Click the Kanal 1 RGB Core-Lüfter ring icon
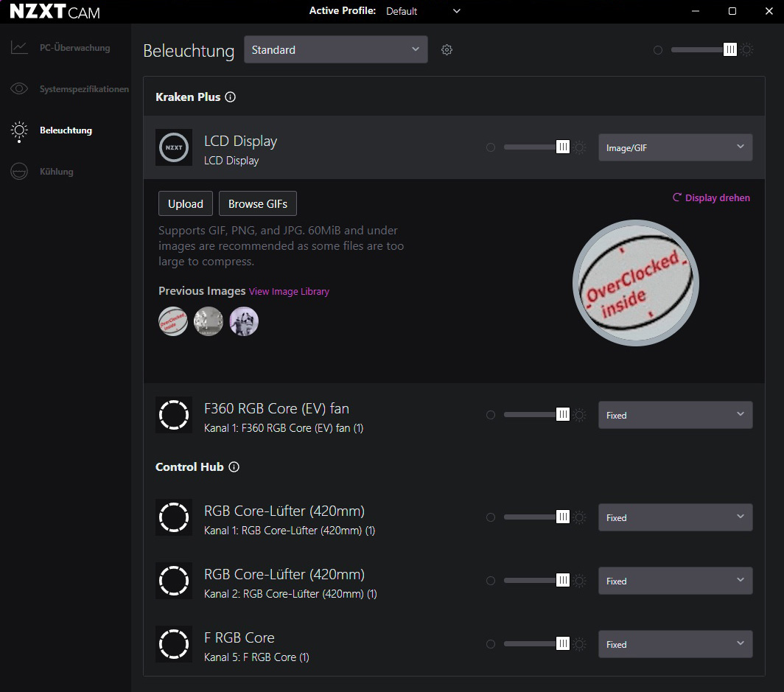 coord(173,517)
